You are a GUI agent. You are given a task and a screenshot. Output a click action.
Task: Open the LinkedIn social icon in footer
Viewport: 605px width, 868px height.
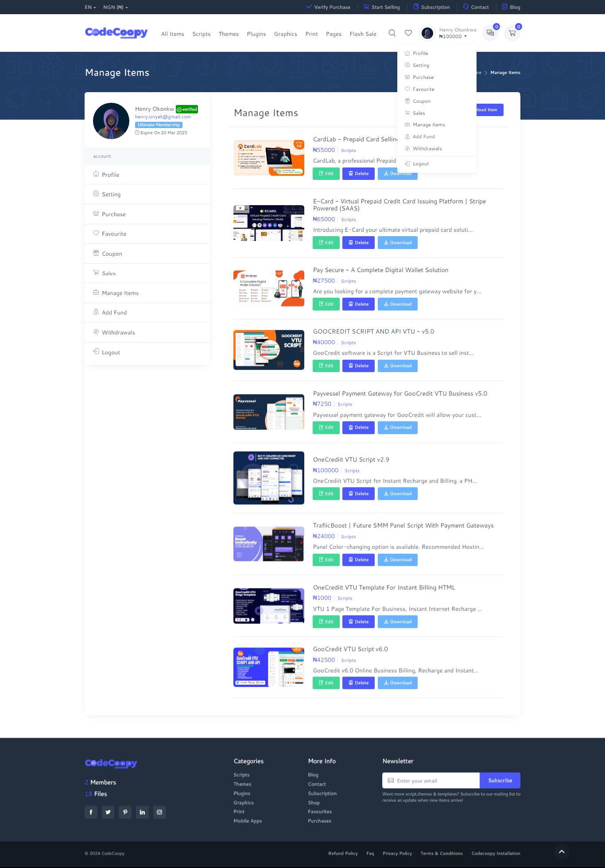click(x=142, y=812)
